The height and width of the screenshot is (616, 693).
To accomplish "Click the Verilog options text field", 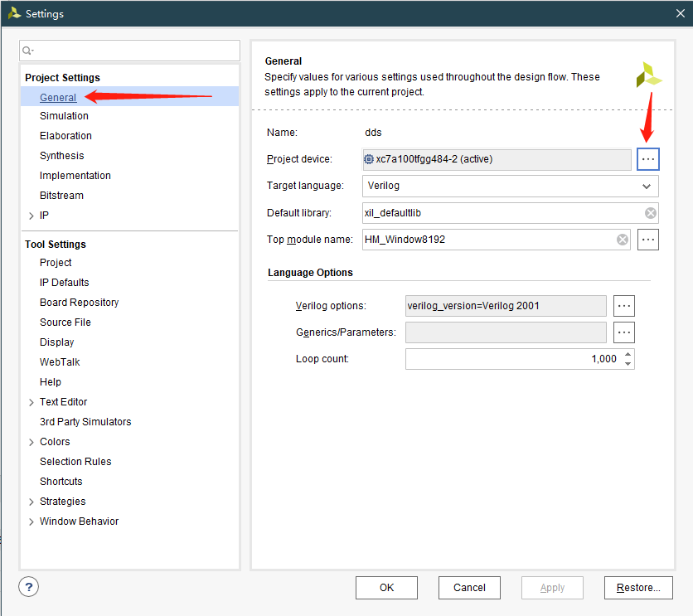I will pos(506,306).
